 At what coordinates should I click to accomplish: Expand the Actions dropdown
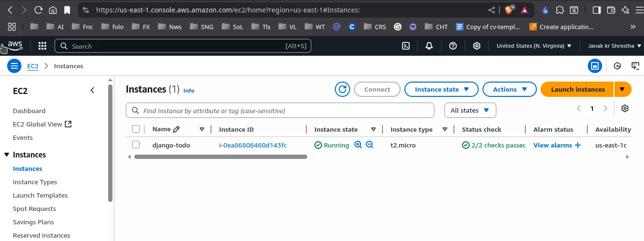coord(511,89)
